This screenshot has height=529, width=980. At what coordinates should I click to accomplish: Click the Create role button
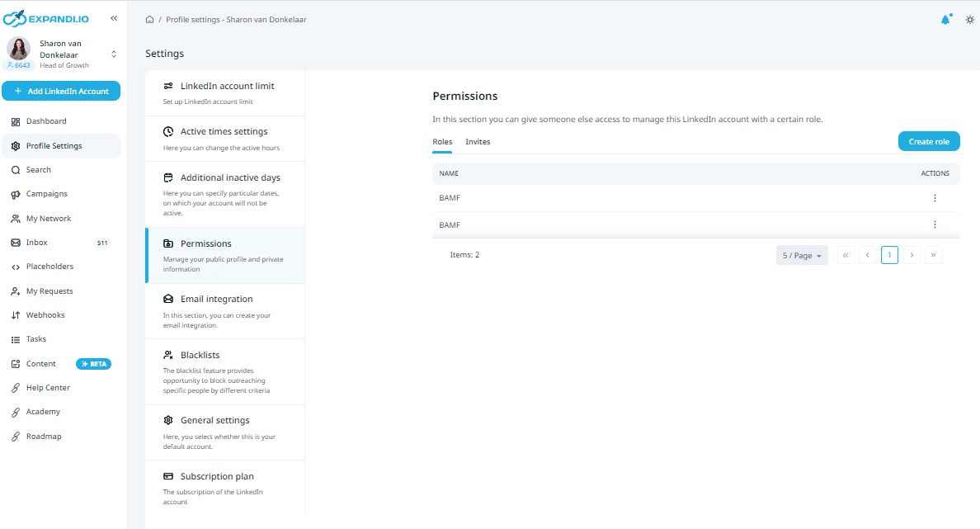pyautogui.click(x=929, y=141)
